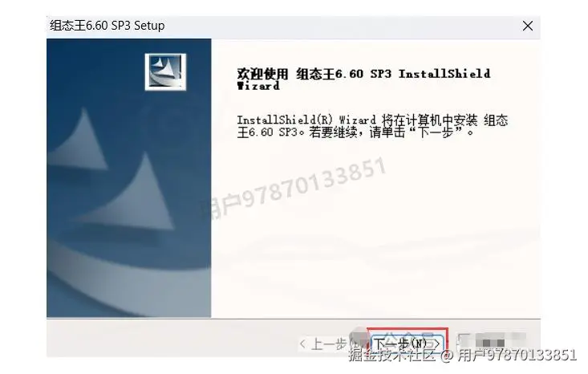588x374 pixels.
Task: Click the < arrow of the 上一步 button
Action: [302, 344]
